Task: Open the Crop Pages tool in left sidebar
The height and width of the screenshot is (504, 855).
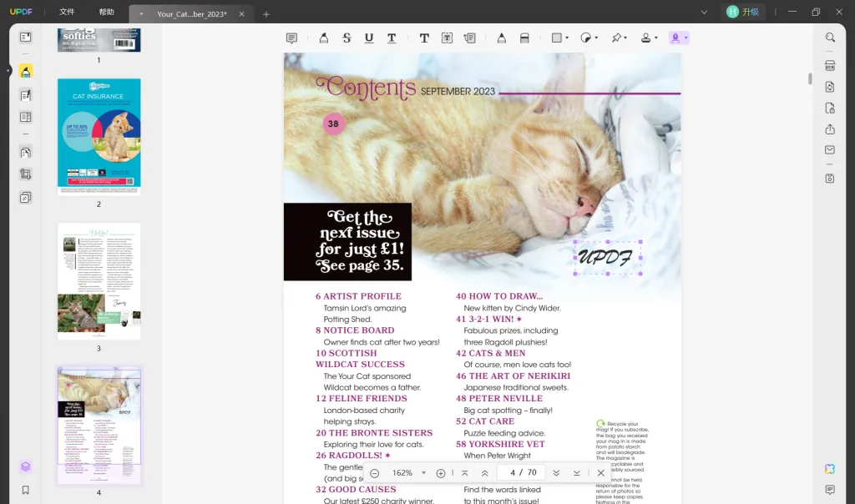Action: [x=25, y=174]
